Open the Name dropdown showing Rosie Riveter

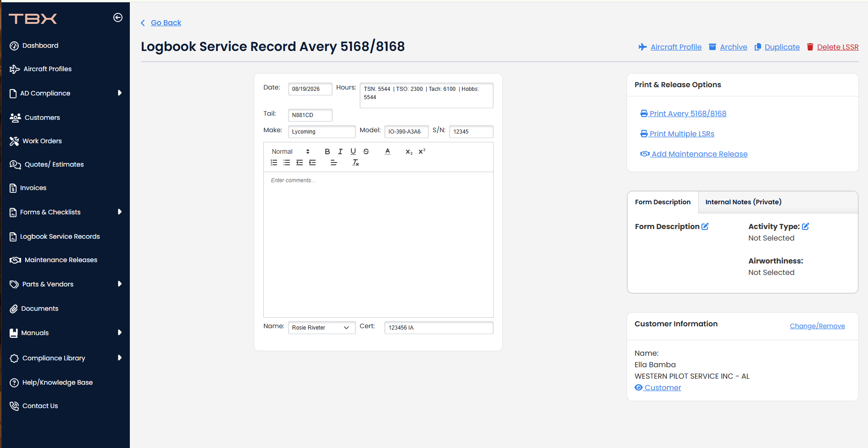pos(322,328)
